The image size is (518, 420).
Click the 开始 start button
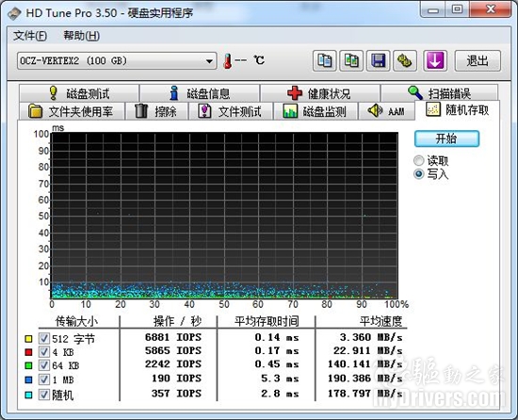click(446, 138)
